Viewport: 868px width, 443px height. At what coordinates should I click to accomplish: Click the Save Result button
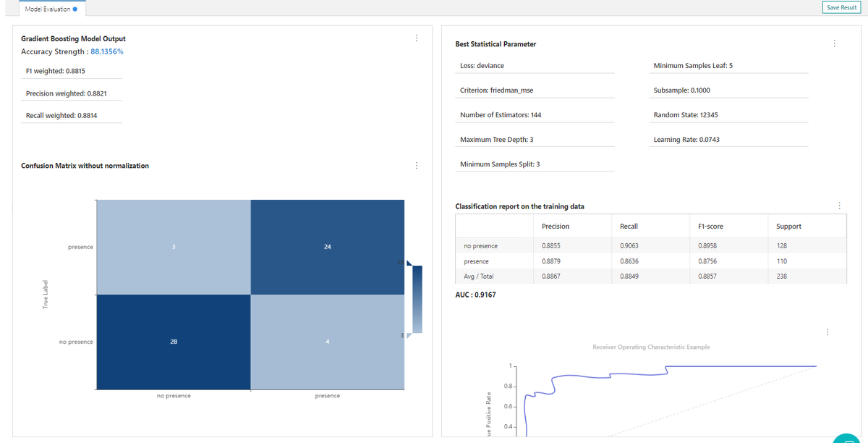click(x=842, y=7)
